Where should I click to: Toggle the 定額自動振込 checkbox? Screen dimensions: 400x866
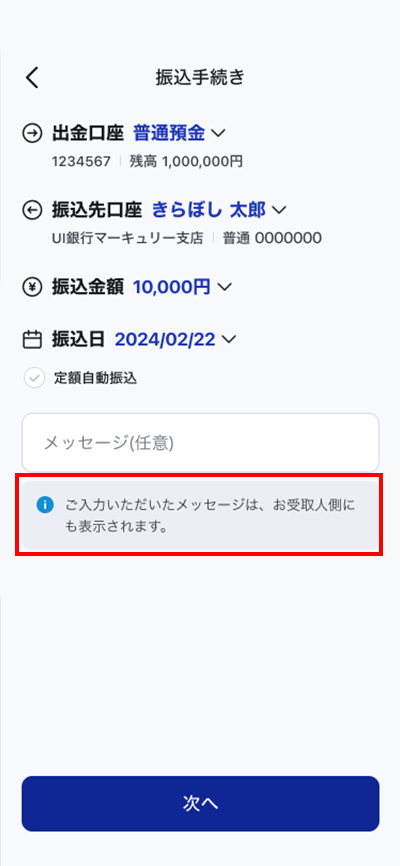point(34,378)
